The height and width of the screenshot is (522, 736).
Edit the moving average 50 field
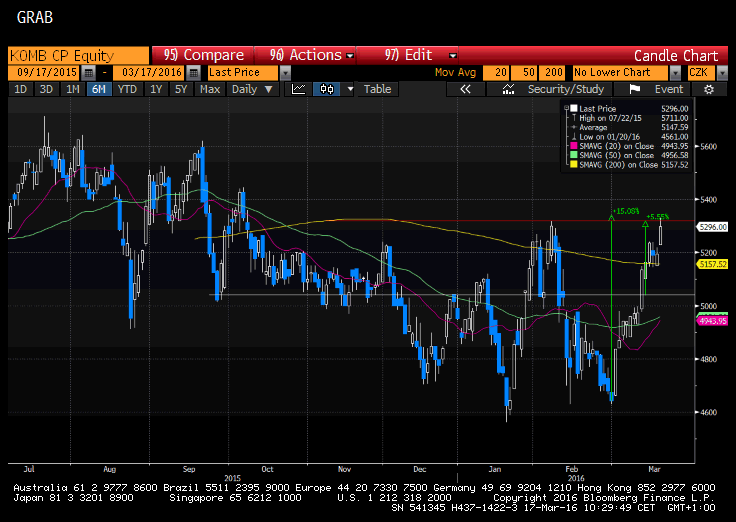524,73
